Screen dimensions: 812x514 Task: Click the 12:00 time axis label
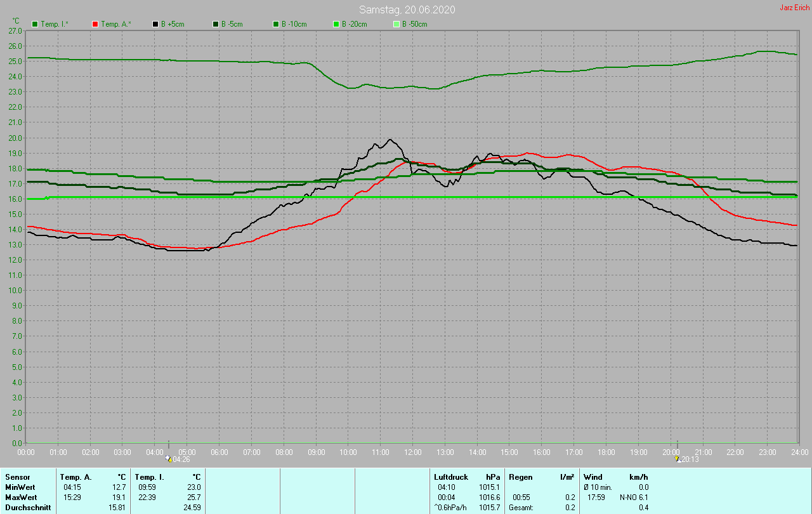(413, 452)
